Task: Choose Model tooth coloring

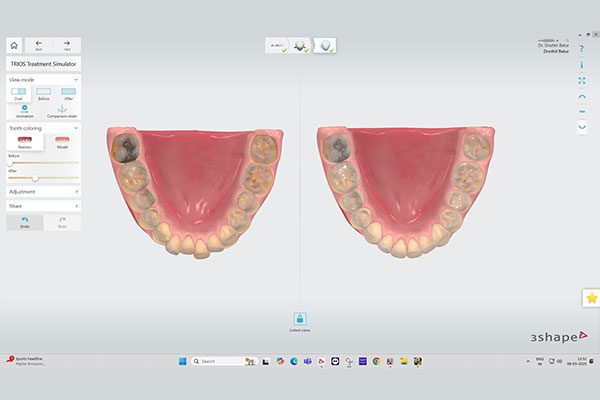Action: click(62, 142)
